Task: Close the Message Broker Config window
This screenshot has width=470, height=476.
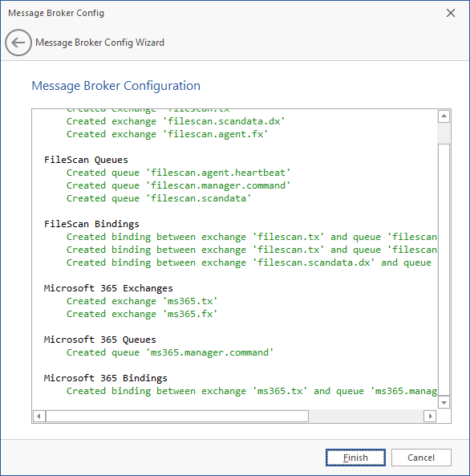Action: 451,13
